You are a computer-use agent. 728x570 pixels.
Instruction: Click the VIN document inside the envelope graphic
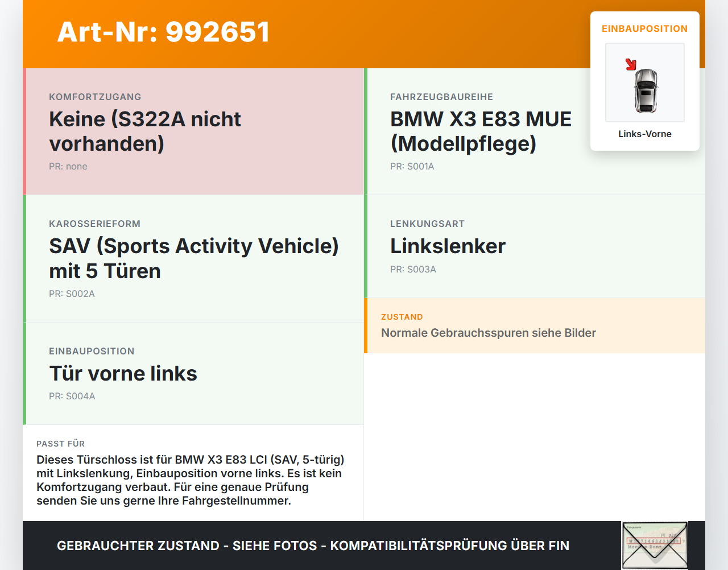654,538
